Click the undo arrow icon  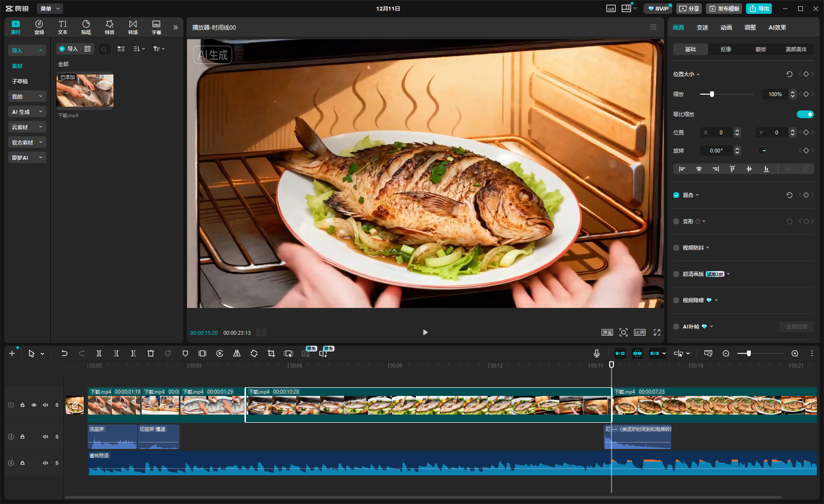click(64, 353)
